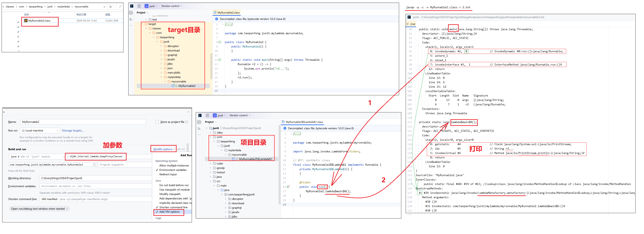Open the java 8 SDK module dropdown
644x234 pixels.
coord(37,157)
